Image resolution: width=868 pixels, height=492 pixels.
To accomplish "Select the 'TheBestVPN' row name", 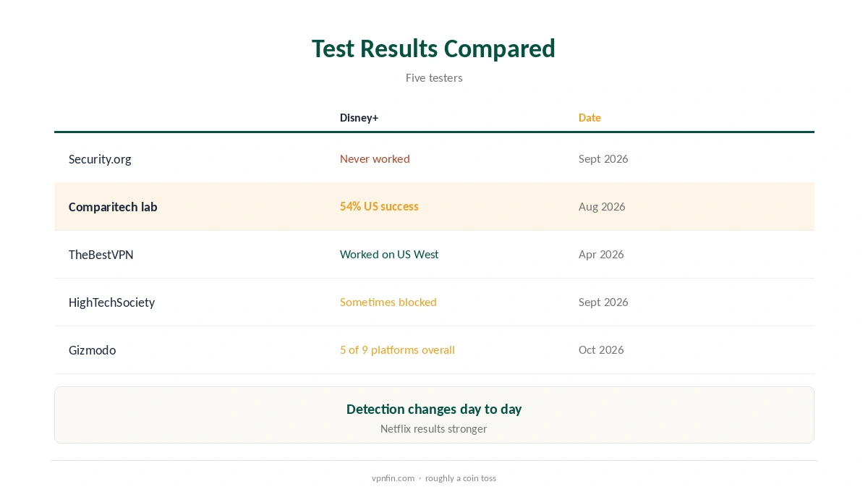I will [101, 255].
